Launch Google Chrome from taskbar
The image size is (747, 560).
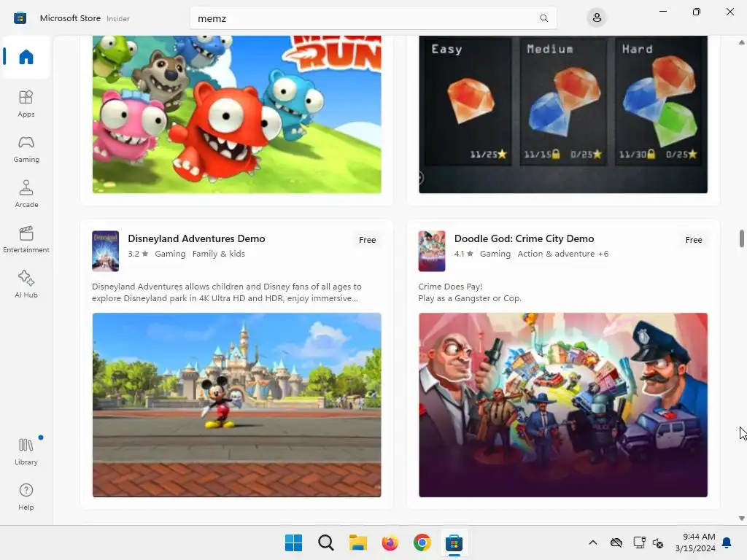tap(422, 542)
